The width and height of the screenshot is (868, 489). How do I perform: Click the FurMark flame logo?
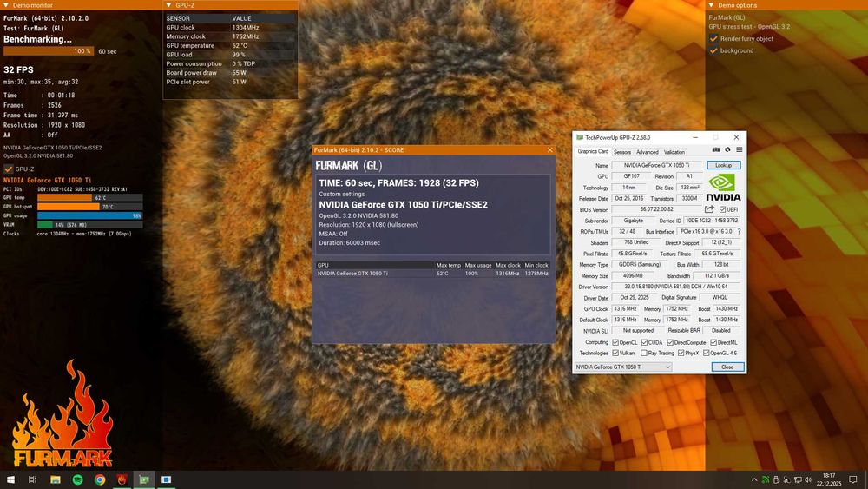click(62, 414)
